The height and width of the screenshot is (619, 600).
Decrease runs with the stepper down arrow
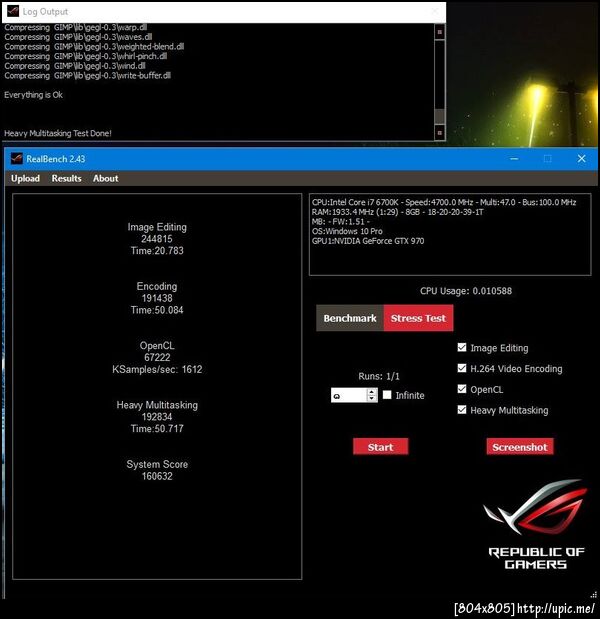pyautogui.click(x=372, y=398)
